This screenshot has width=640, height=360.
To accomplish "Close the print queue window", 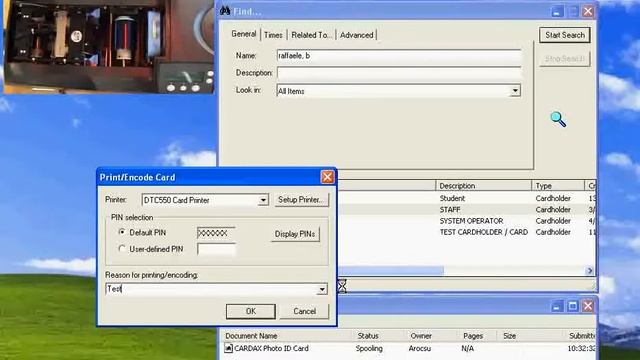I will click(588, 306).
